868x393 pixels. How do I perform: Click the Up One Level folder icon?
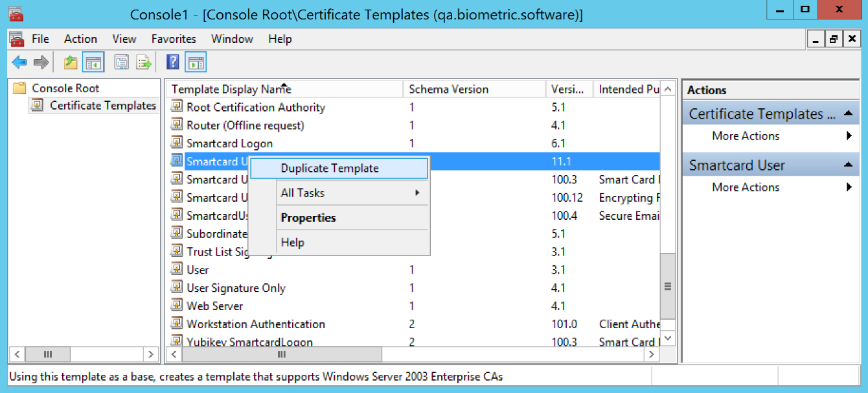71,62
